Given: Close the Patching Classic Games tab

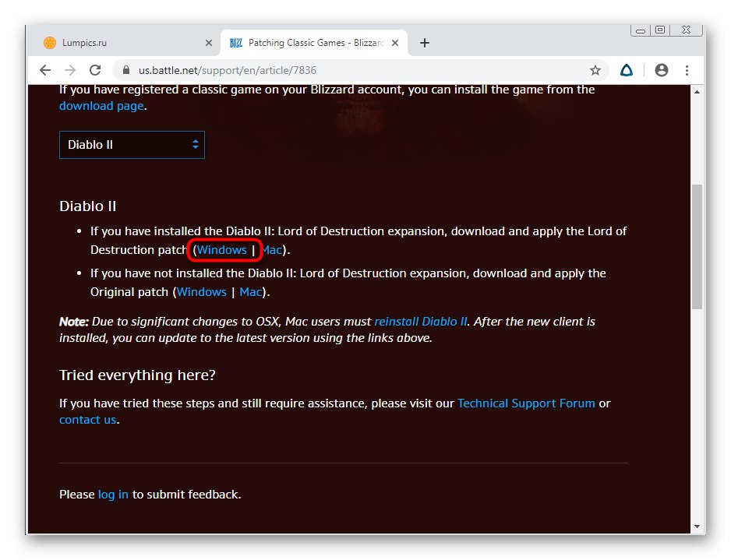Looking at the screenshot, I should click(395, 43).
